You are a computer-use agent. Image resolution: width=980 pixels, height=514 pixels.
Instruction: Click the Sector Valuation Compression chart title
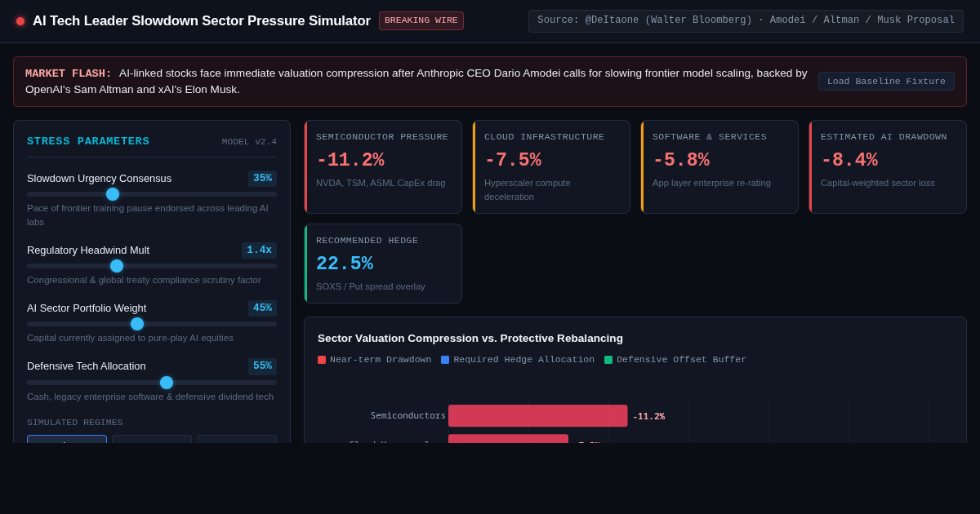pos(470,339)
